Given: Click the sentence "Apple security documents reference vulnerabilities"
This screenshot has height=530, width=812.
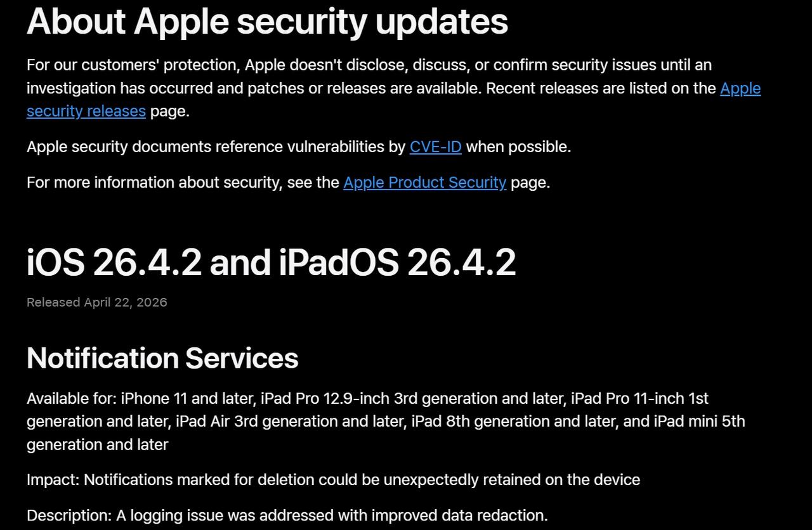Looking at the screenshot, I should [x=216, y=147].
